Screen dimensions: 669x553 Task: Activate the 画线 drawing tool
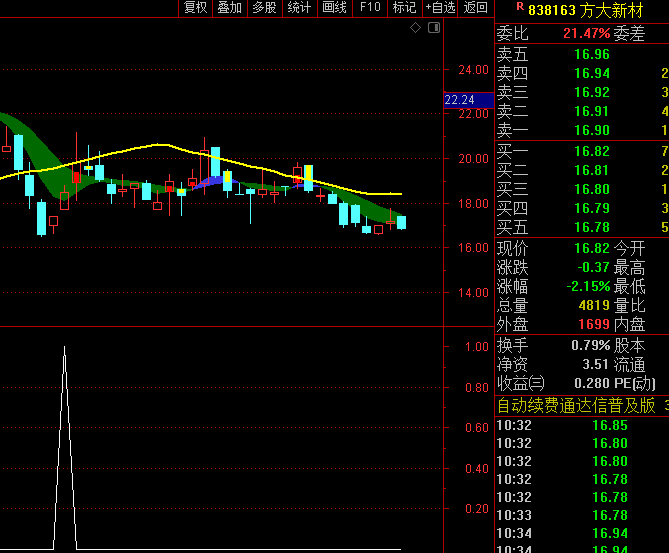coord(334,8)
